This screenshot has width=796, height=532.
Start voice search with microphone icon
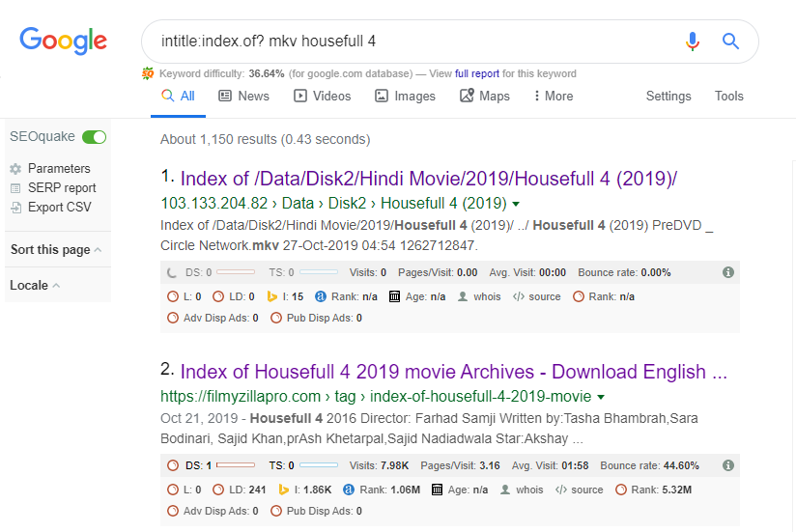[693, 42]
